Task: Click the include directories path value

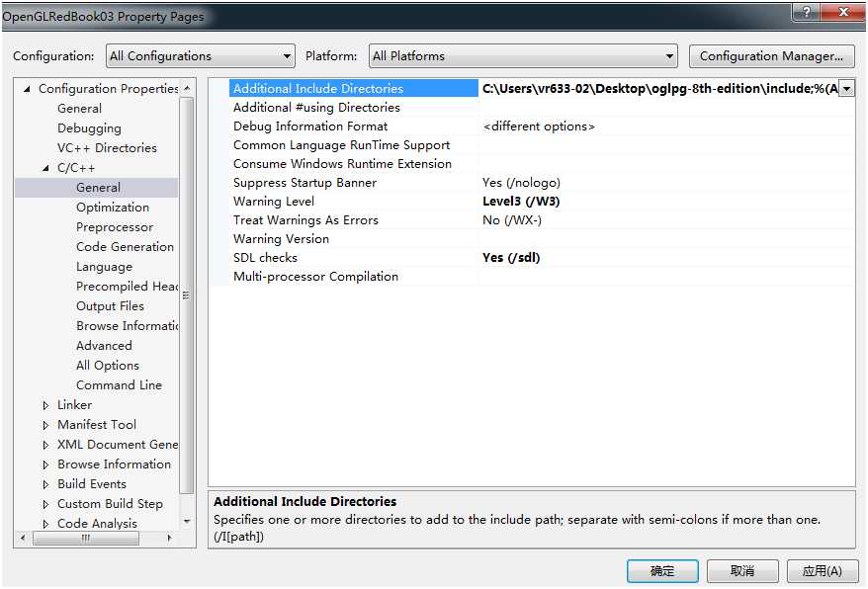Action: (x=659, y=89)
